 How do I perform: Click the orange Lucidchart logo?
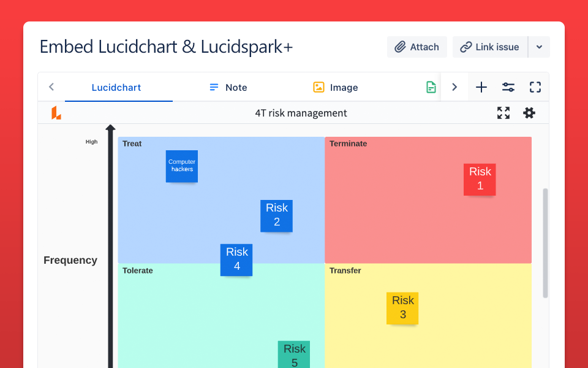pos(56,113)
